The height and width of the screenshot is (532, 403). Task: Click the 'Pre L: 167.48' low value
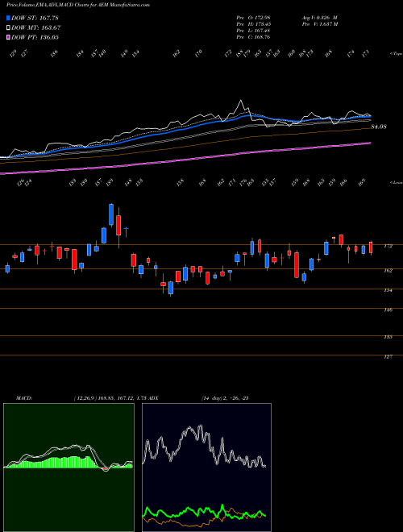tap(253, 31)
